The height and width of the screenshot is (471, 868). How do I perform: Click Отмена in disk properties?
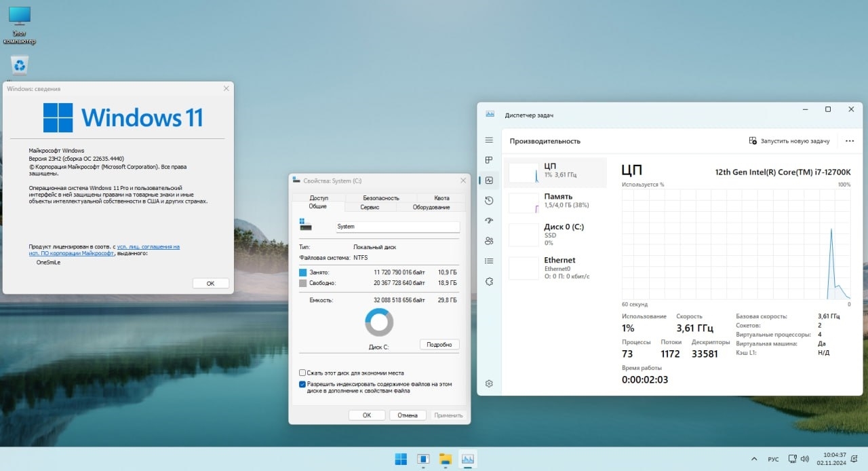click(408, 415)
